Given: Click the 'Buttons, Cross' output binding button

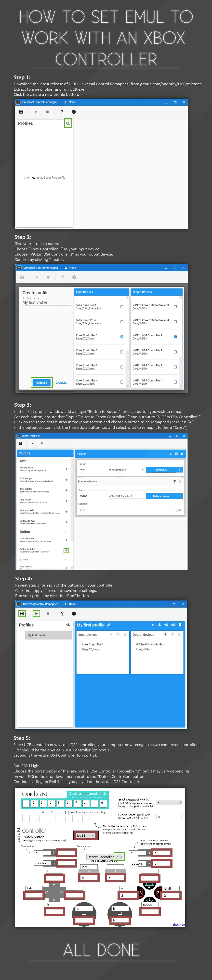Looking at the screenshot, I should point(161,496).
